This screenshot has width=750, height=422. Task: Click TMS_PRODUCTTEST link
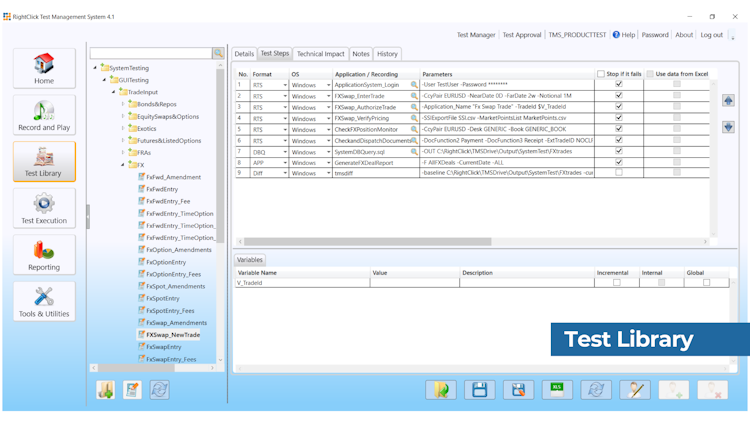pos(577,35)
